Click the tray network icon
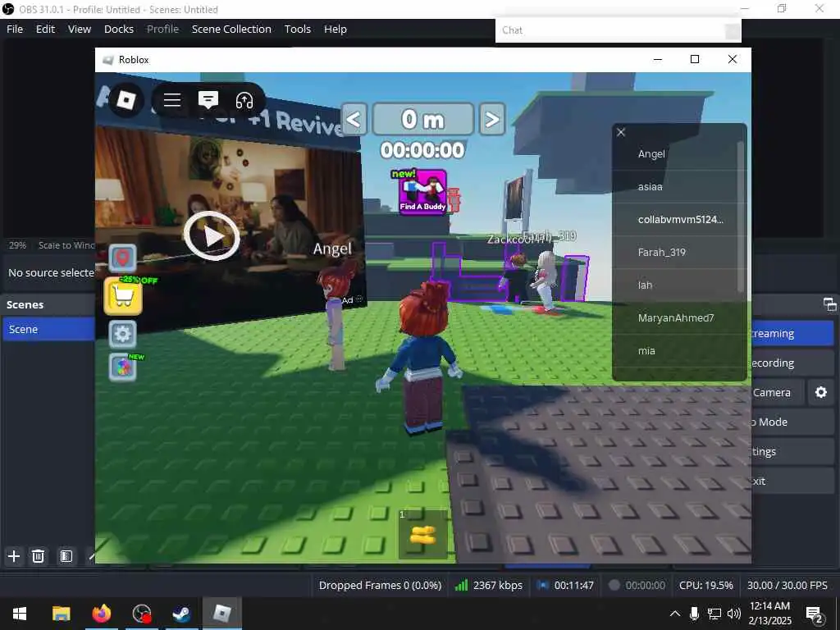Image resolution: width=840 pixels, height=630 pixels. click(x=714, y=614)
